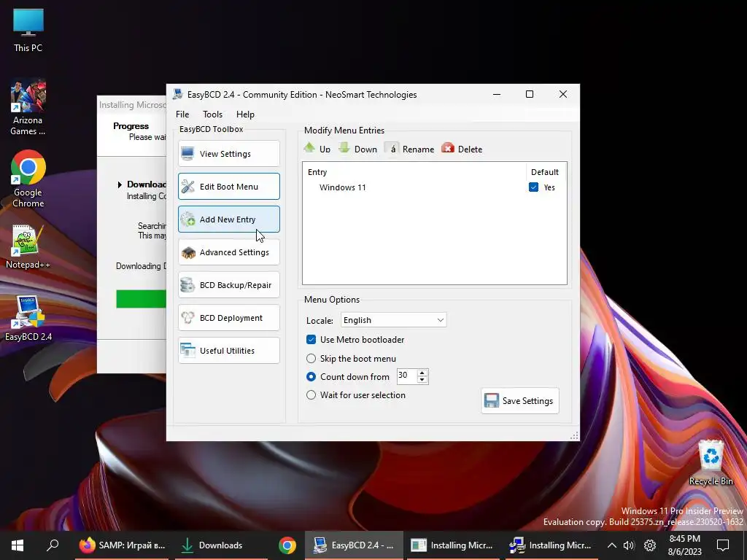Select the Edit Boot Menu button
This screenshot has width=747, height=560.
[x=228, y=186]
